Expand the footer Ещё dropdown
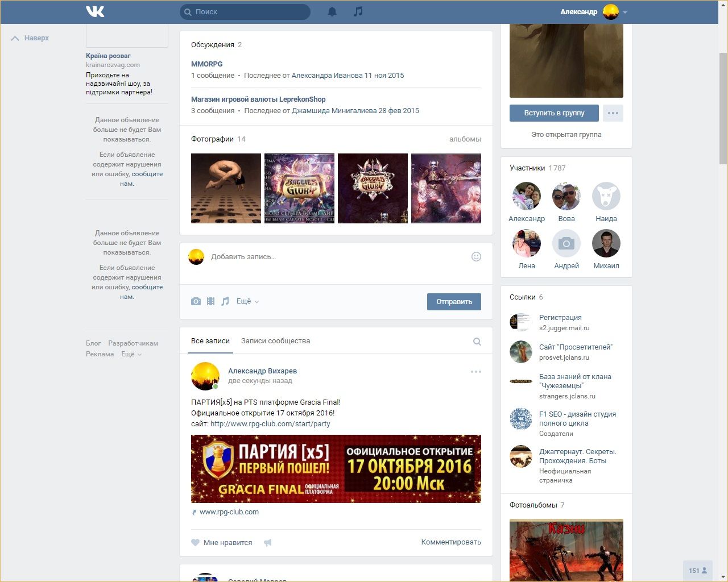The image size is (728, 582). [x=131, y=354]
